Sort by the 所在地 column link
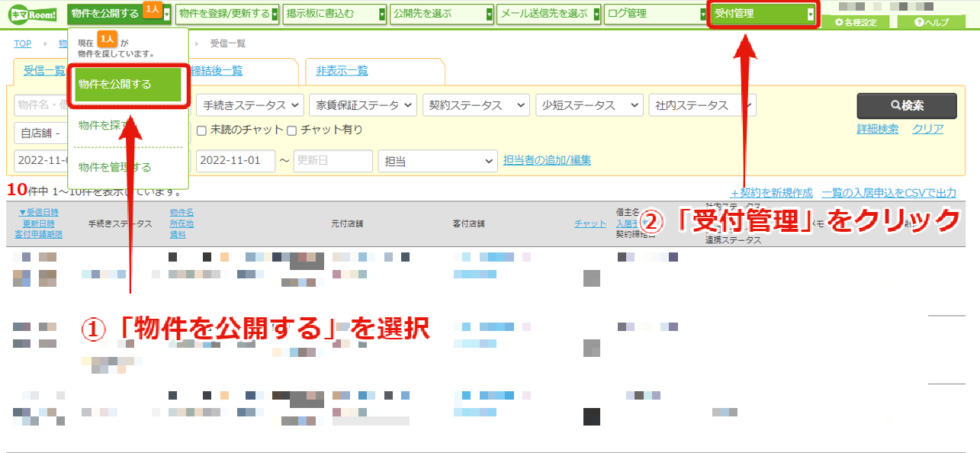The image size is (980, 453). (x=182, y=223)
